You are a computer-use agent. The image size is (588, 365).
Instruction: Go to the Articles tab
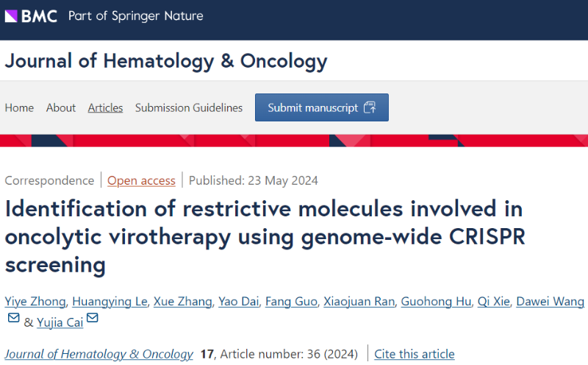tap(105, 107)
